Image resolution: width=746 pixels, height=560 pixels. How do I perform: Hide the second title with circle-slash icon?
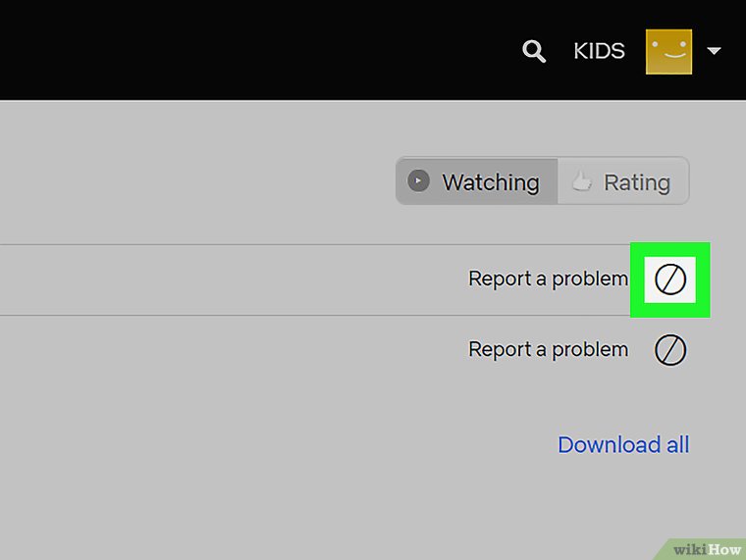pos(669,350)
